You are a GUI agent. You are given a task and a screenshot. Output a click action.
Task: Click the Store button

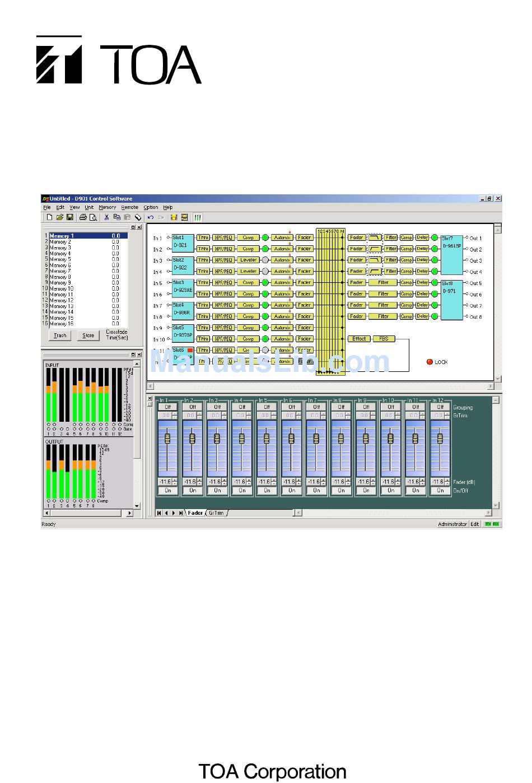(88, 335)
